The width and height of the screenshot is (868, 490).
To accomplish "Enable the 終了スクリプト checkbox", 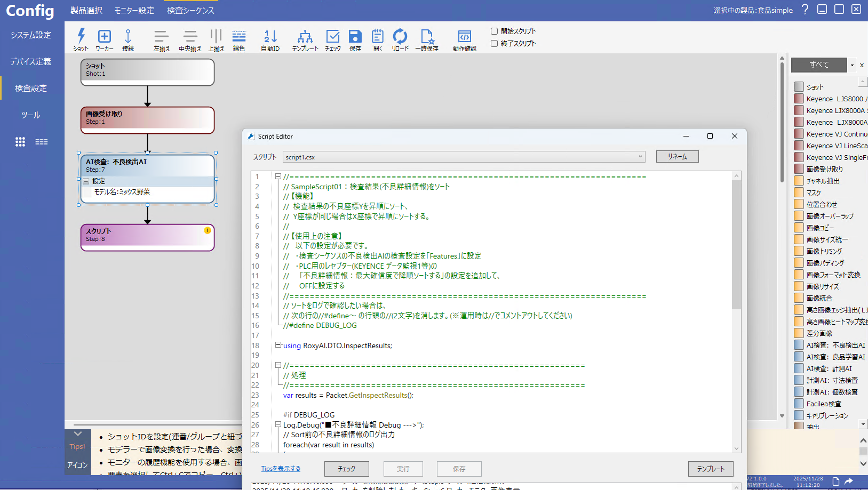I will [x=495, y=44].
